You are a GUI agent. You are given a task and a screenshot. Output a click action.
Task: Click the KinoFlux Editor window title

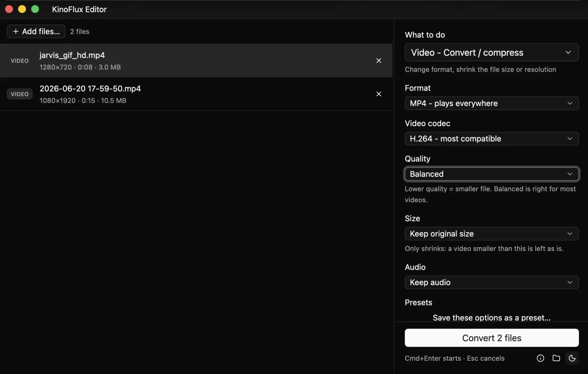[x=79, y=10]
